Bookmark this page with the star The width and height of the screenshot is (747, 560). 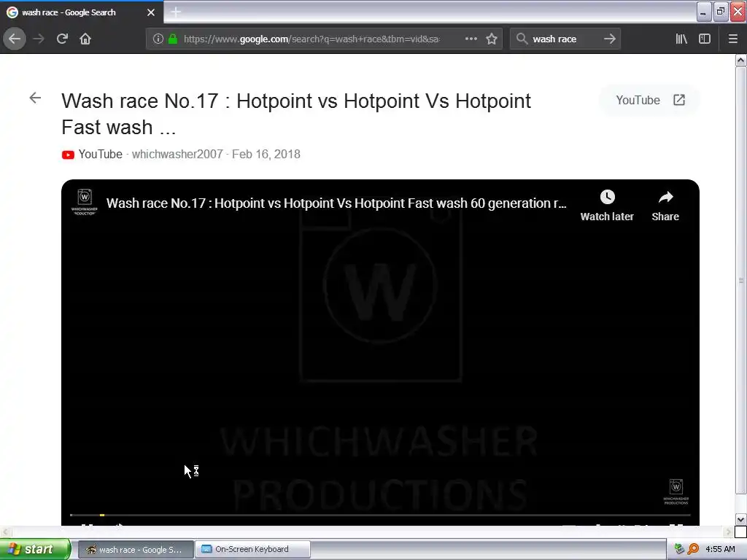492,39
